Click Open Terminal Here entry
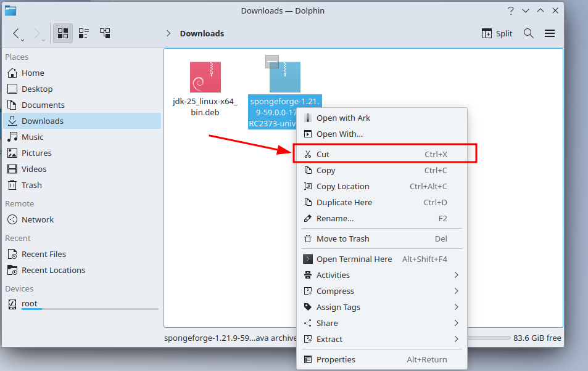 (354, 259)
